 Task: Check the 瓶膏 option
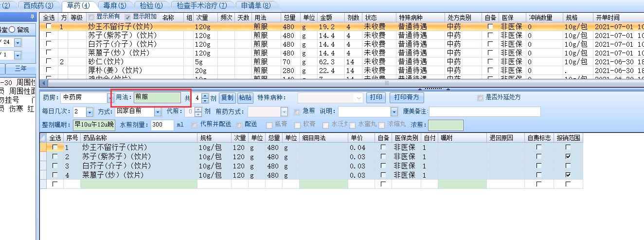[269, 125]
